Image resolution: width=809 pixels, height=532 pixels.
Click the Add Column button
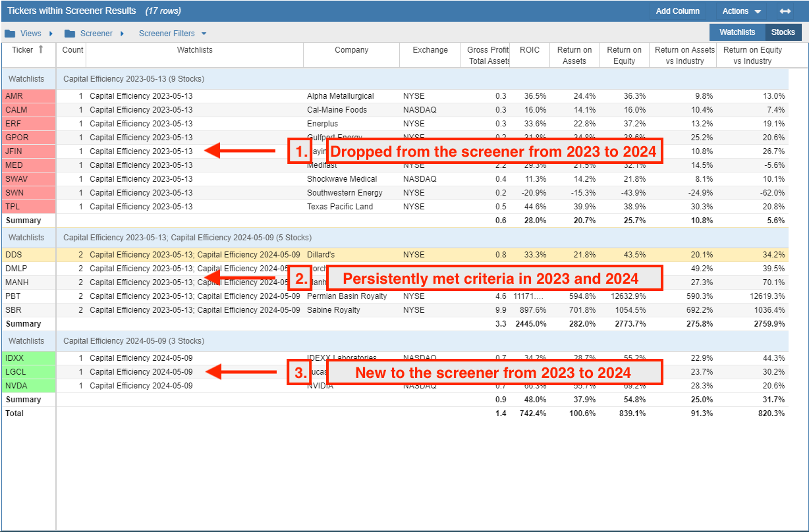[677, 11]
